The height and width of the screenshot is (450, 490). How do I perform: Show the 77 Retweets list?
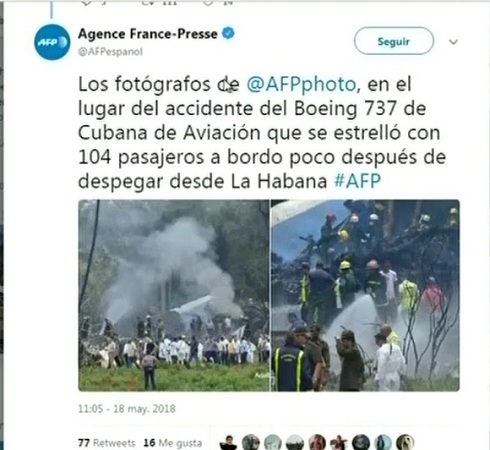(107, 443)
